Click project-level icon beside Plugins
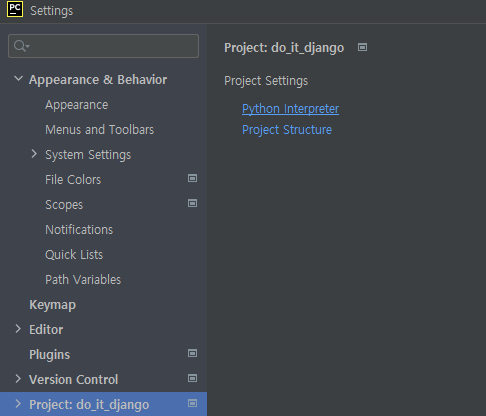486x416 pixels. click(x=192, y=353)
